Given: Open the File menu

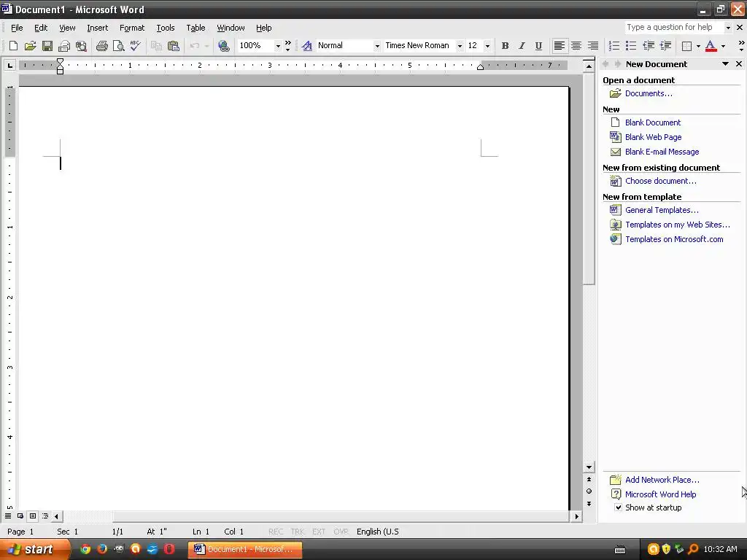Looking at the screenshot, I should (x=17, y=28).
